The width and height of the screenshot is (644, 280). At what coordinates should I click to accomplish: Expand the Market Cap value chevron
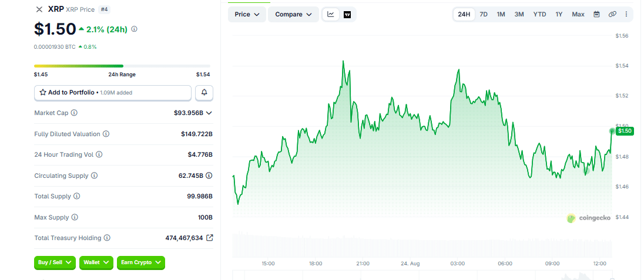(x=209, y=113)
